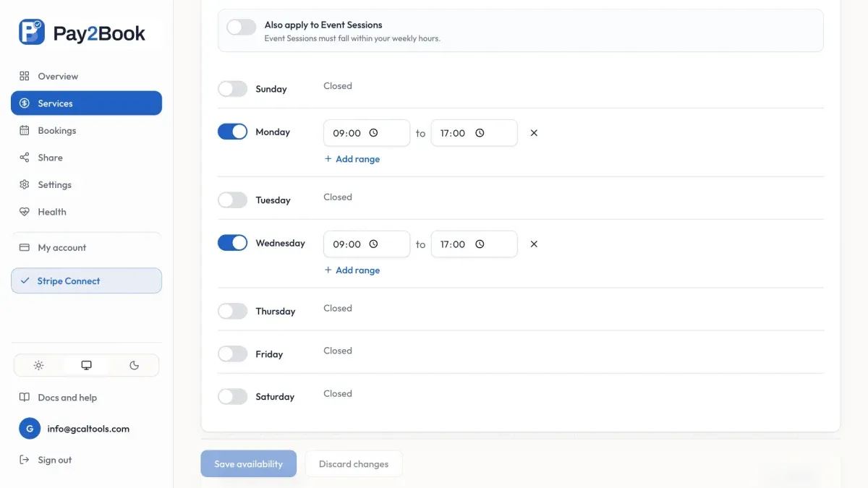Click the Sign out link

pyautogui.click(x=55, y=460)
